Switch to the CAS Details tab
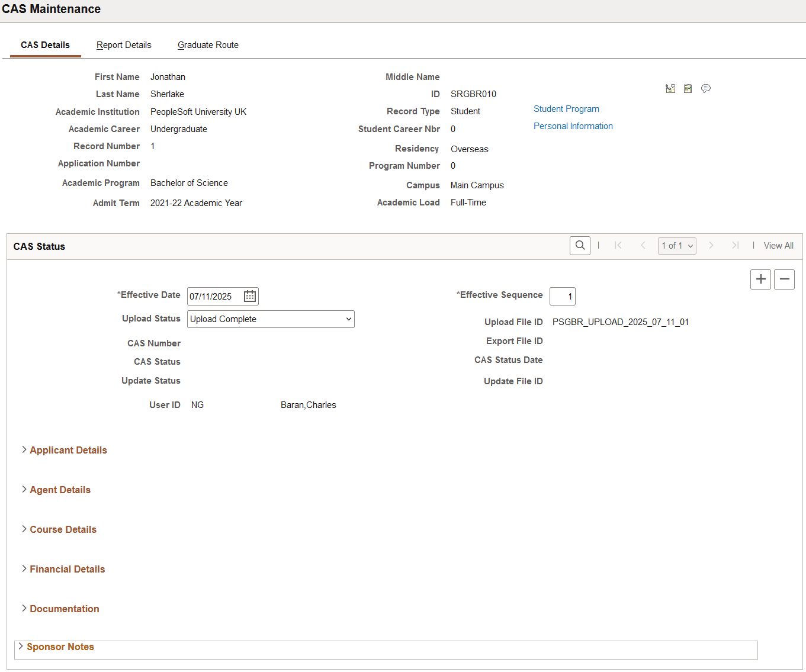Viewport: 806px width, 672px height. click(x=46, y=45)
